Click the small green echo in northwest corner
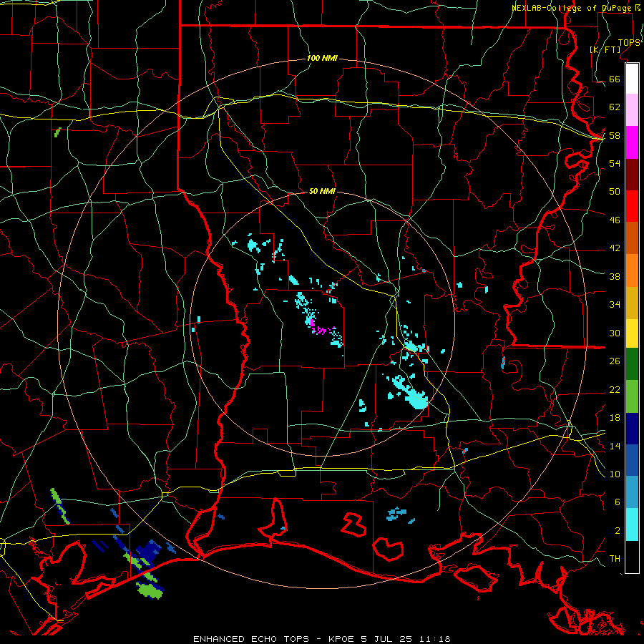This screenshot has width=644, height=644. [x=57, y=132]
